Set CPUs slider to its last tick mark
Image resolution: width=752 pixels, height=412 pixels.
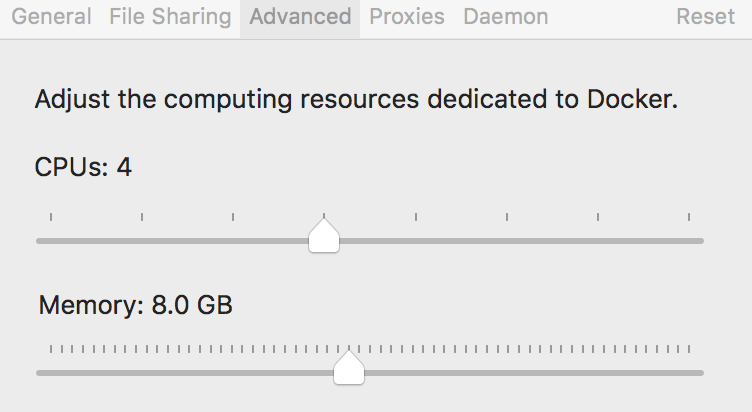(x=689, y=241)
